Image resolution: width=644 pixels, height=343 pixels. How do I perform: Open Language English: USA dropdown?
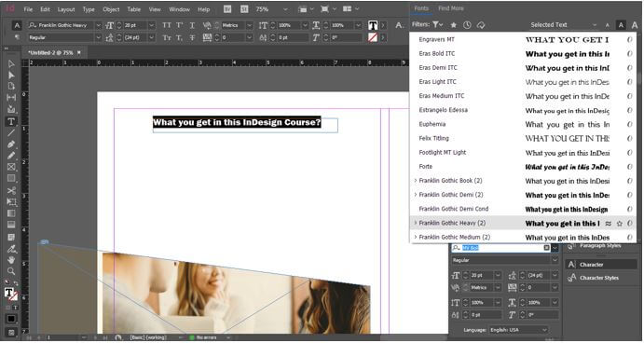[518, 330]
